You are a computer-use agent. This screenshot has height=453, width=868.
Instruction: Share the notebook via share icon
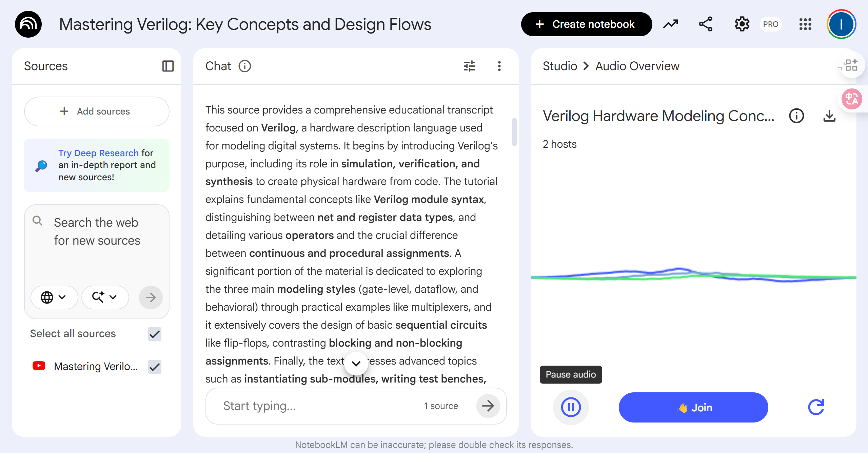tap(706, 24)
